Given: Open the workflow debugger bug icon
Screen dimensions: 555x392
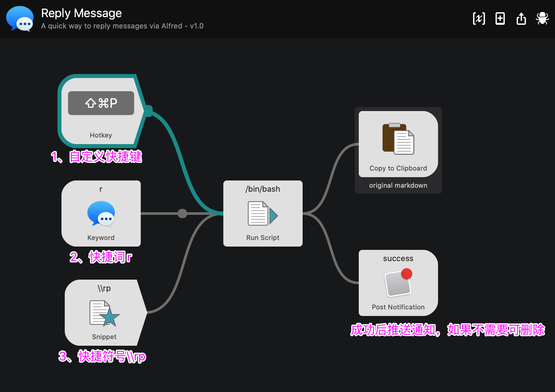Looking at the screenshot, I should [x=542, y=19].
